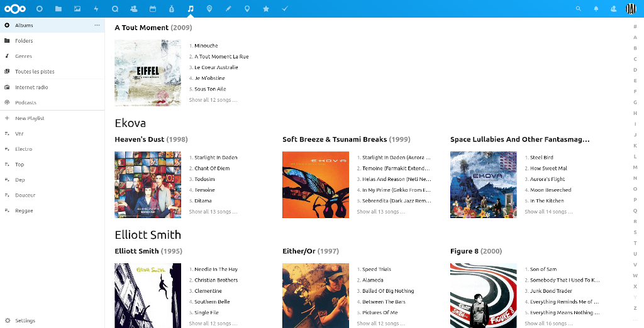This screenshot has height=328, width=644.
Task: Open the Bookmarks star icon
Action: 266,9
